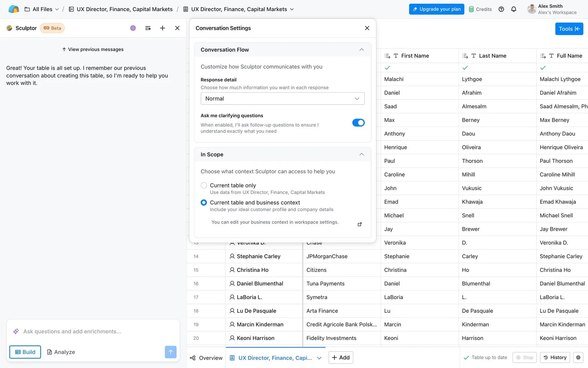The height and width of the screenshot is (368, 588).
Task: Click the History button
Action: [x=555, y=357]
